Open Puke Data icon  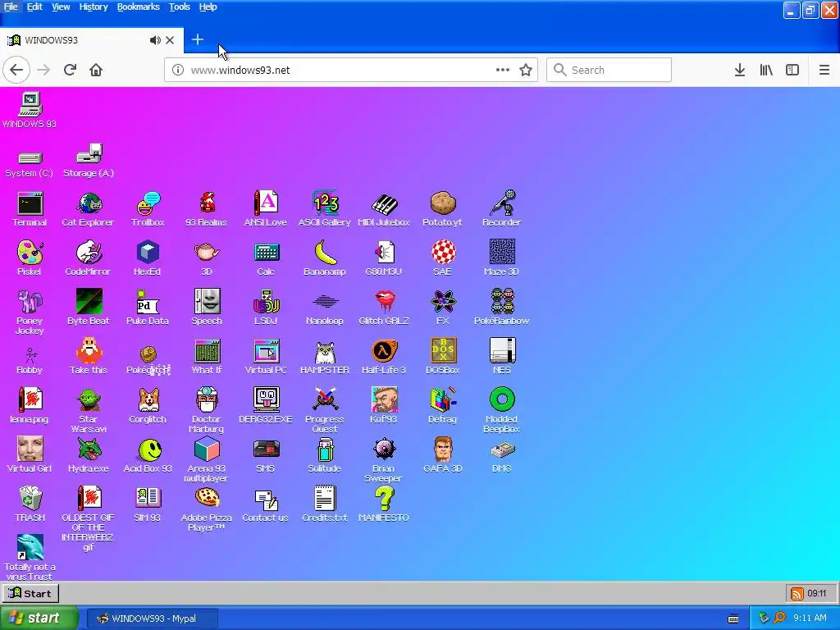tap(148, 308)
